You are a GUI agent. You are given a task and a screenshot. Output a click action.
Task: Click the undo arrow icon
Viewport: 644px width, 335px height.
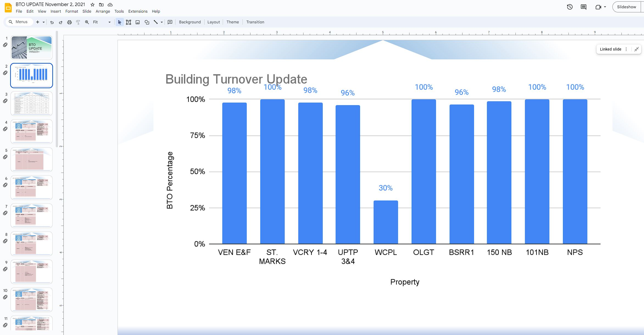tap(52, 22)
